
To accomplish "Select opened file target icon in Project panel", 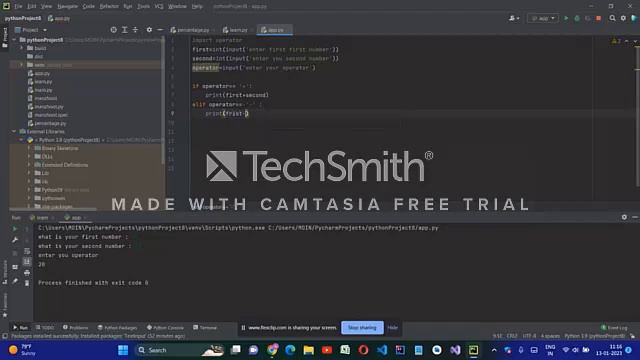I will click(x=113, y=30).
